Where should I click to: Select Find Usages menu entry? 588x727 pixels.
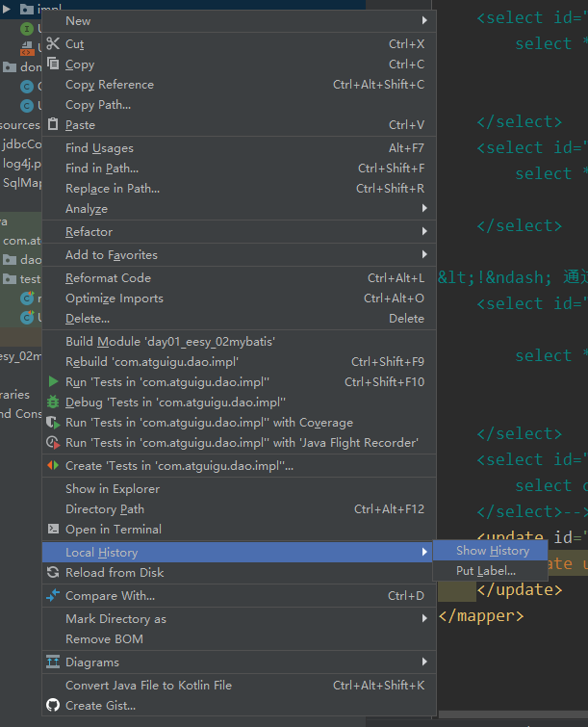pyautogui.click(x=99, y=148)
